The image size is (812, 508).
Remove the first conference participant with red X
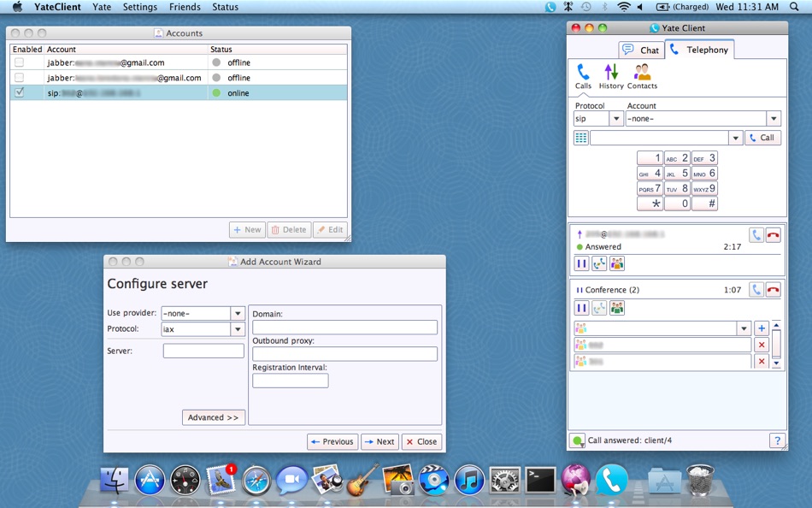click(762, 345)
